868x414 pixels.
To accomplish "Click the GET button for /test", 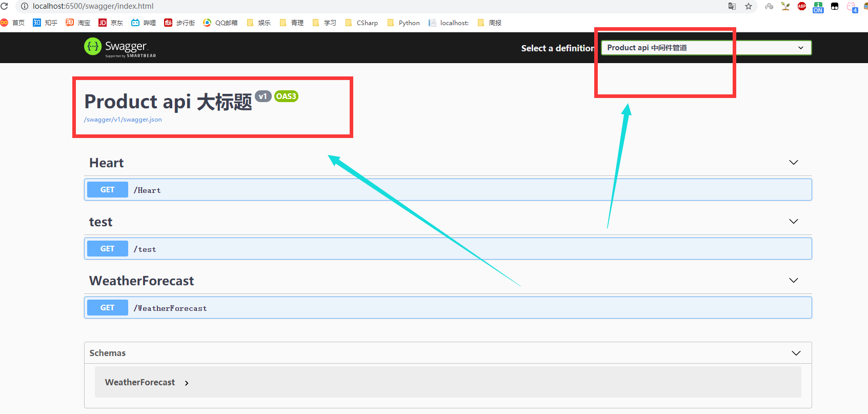I will click(107, 249).
